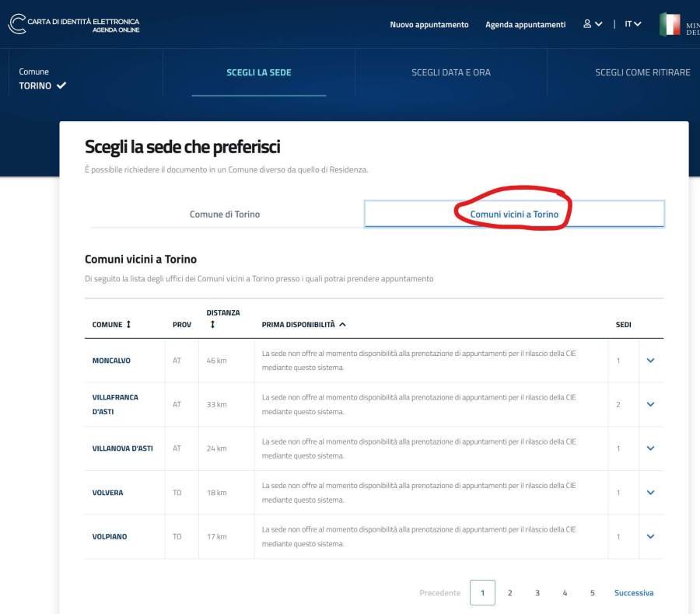Click the checkmark next to Torino
Viewport: 700px width, 614px height.
pos(61,86)
